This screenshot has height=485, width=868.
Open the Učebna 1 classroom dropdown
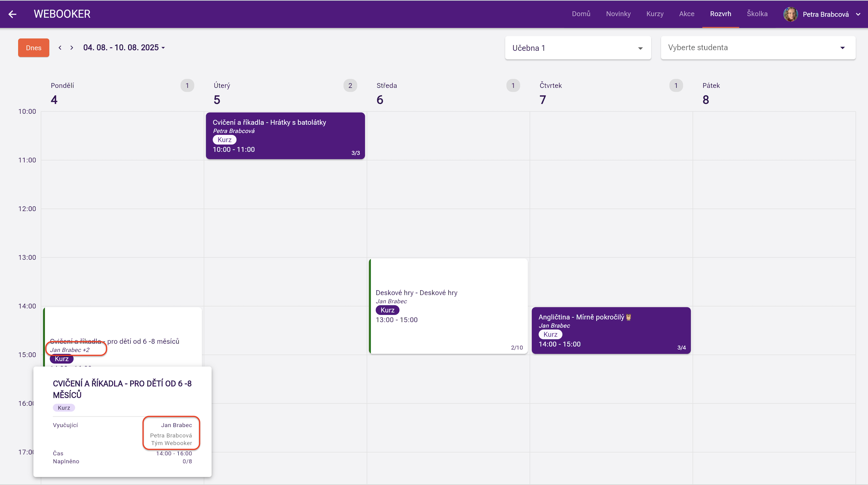[578, 48]
